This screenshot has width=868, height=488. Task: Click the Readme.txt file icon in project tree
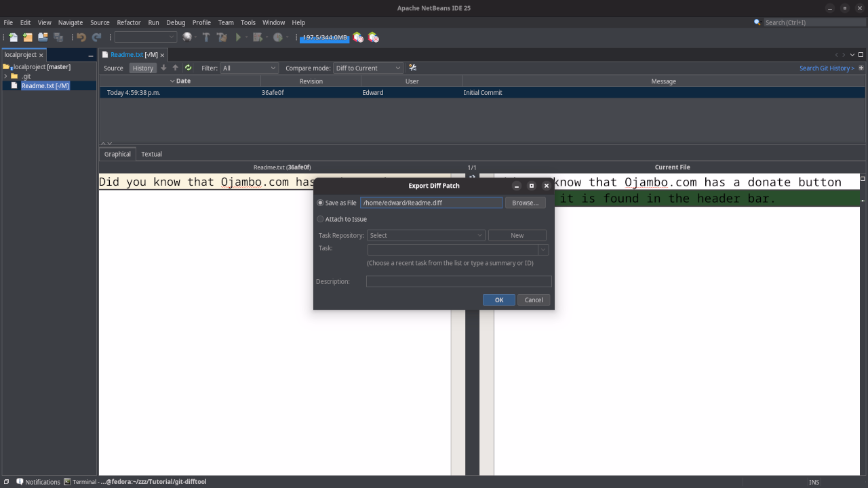click(x=14, y=85)
